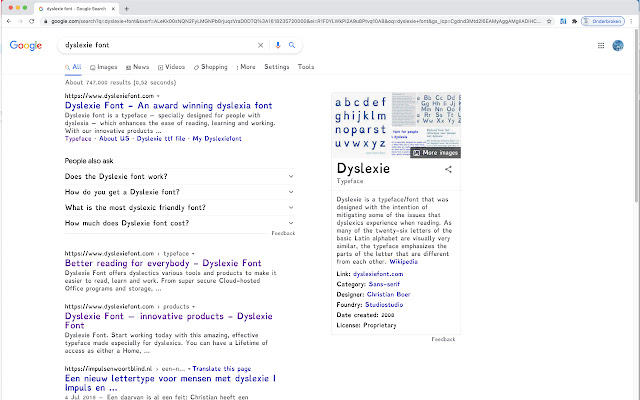Open search Settings
The width and height of the screenshot is (640, 400).
pyautogui.click(x=277, y=67)
